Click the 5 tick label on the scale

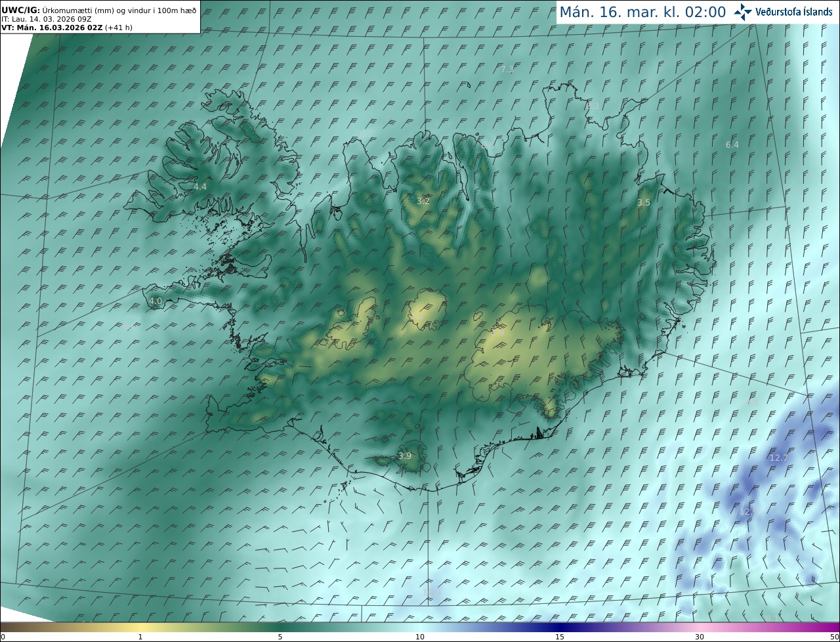coord(280,637)
